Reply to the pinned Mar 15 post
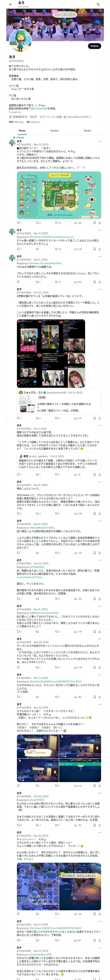This screenshot has width=110, height=980. point(18,223)
